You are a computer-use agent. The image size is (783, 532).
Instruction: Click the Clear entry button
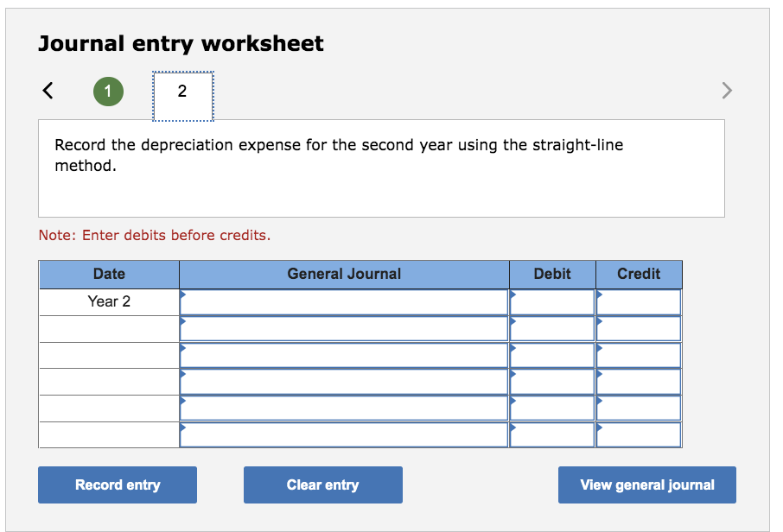322,484
